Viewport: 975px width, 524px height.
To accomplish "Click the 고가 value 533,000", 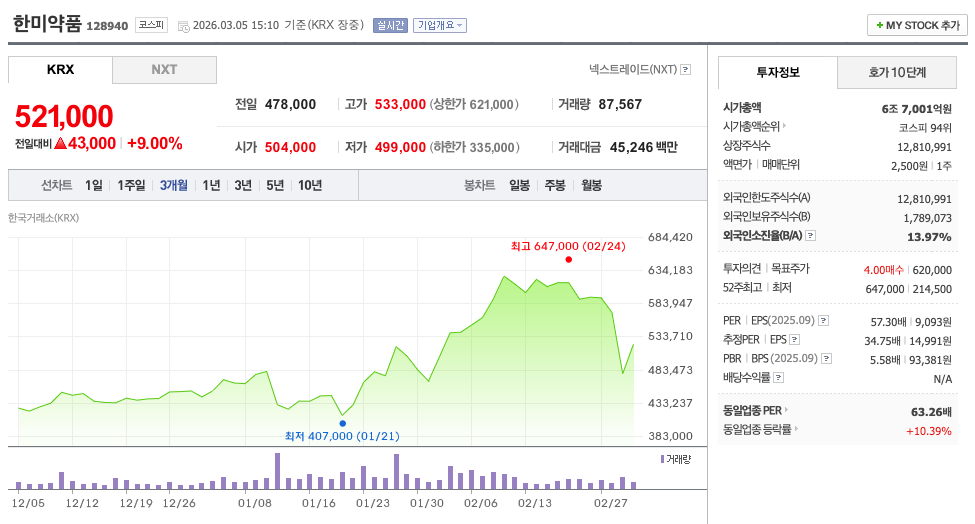I will [400, 104].
